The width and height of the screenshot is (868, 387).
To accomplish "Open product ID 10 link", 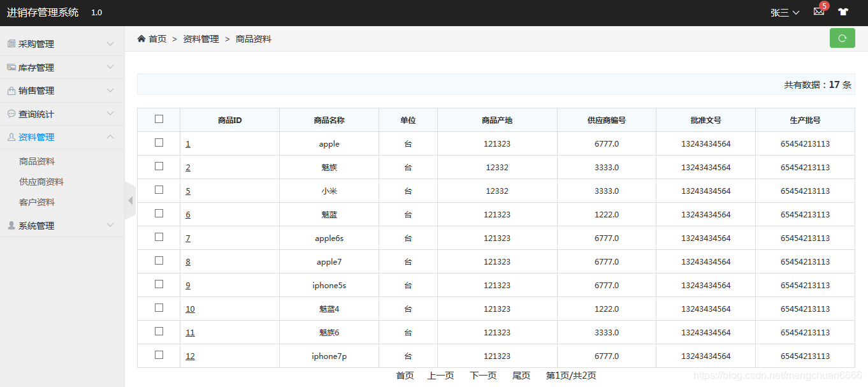I will (x=190, y=309).
